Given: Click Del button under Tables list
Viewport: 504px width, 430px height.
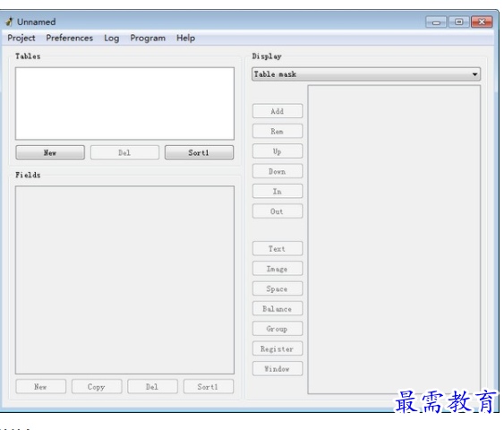Looking at the screenshot, I should pos(124,152).
